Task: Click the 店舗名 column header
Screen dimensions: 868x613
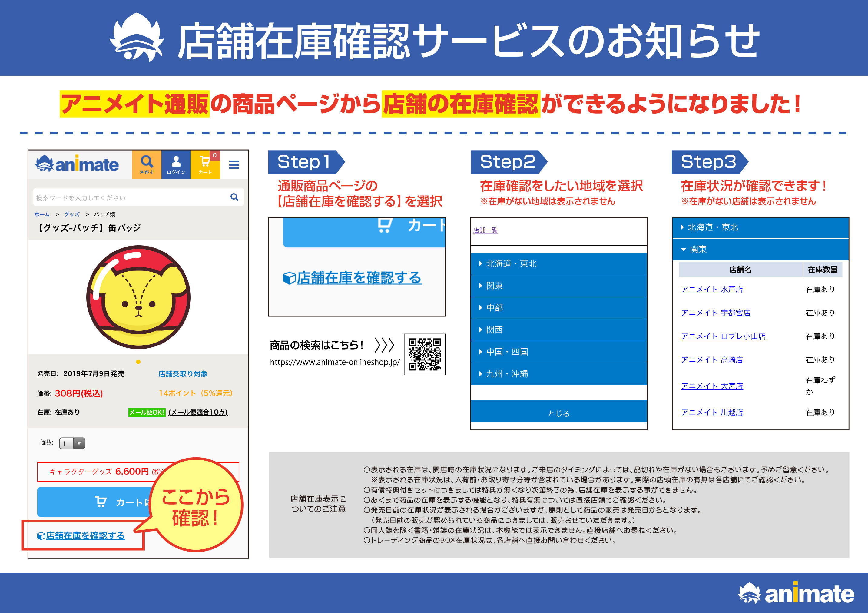Action: point(740,269)
